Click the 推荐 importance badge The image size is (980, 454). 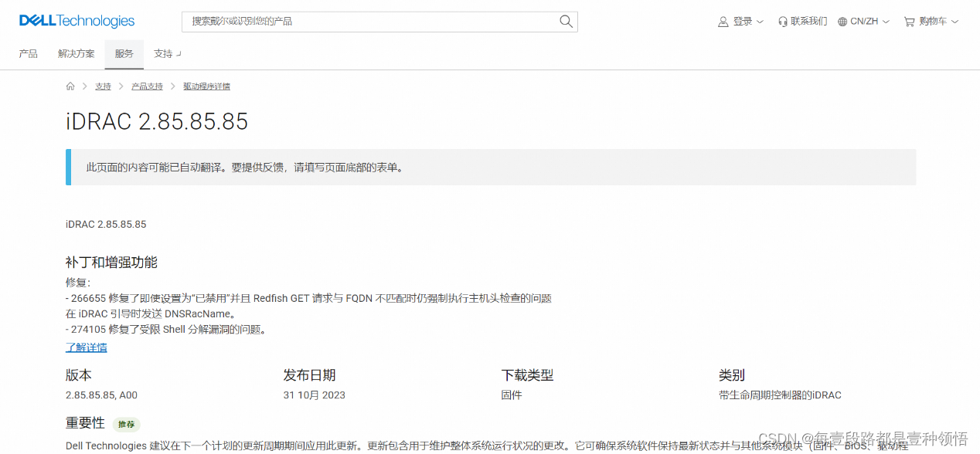pos(126,424)
